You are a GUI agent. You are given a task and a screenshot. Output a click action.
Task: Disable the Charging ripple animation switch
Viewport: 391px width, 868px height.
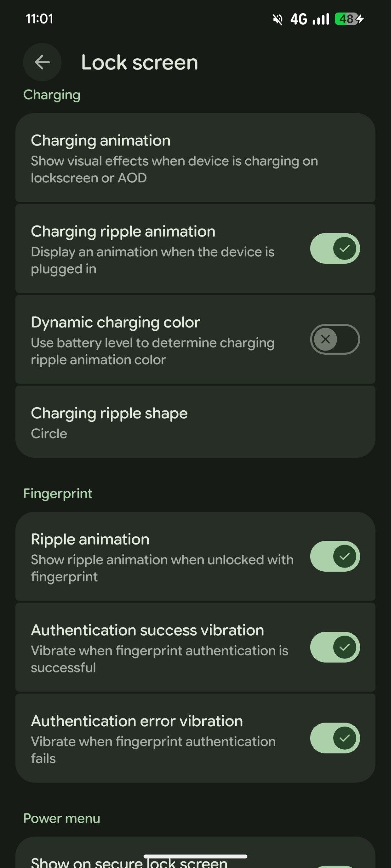tap(335, 248)
